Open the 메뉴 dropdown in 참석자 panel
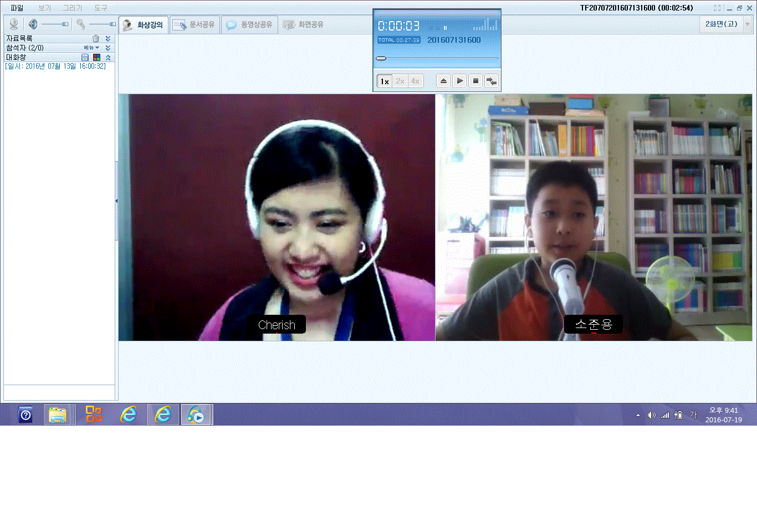 click(91, 48)
